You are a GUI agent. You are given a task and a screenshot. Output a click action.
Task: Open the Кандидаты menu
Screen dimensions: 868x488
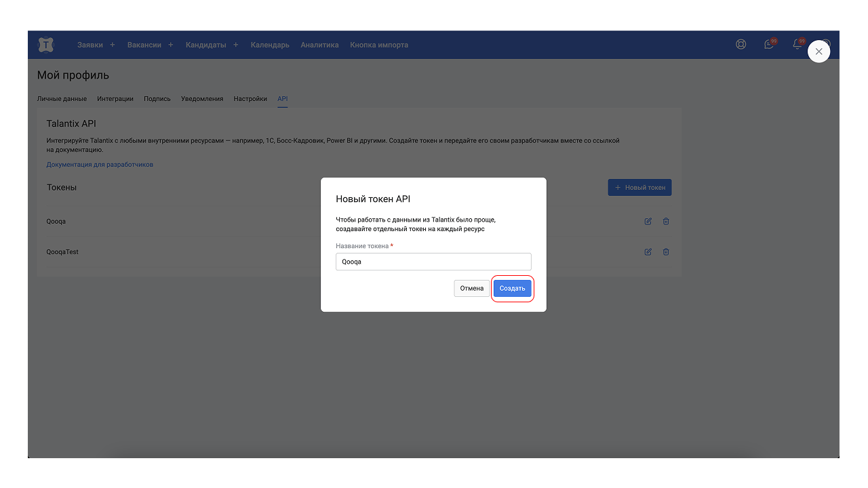206,45
